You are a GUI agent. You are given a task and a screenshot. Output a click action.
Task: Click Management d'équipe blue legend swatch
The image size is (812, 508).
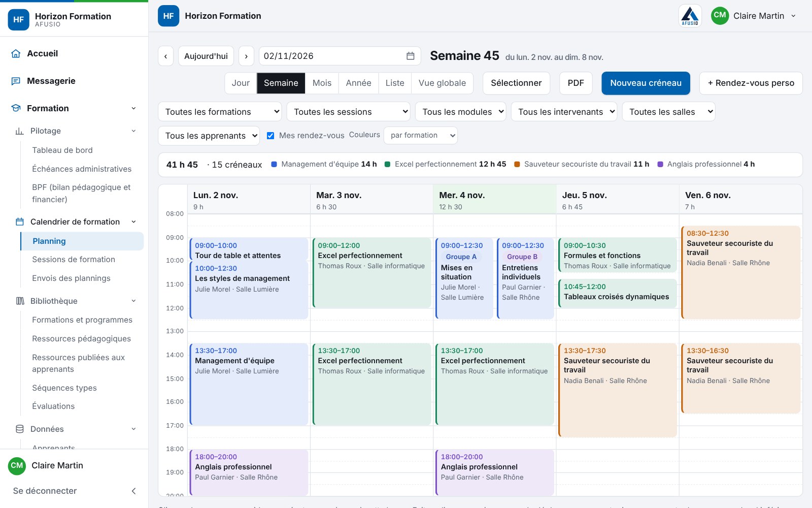(274, 165)
